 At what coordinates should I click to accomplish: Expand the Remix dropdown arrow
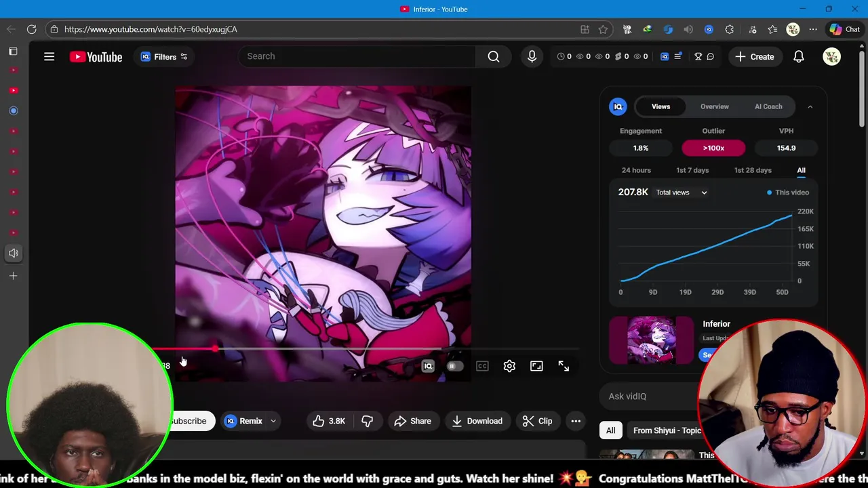[273, 421]
